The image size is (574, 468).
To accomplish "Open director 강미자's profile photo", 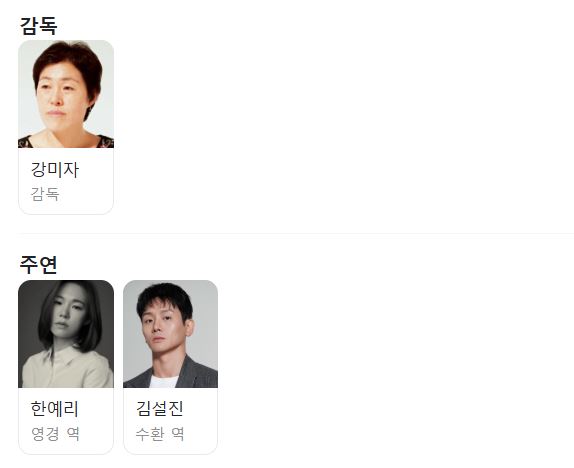I will coord(66,94).
